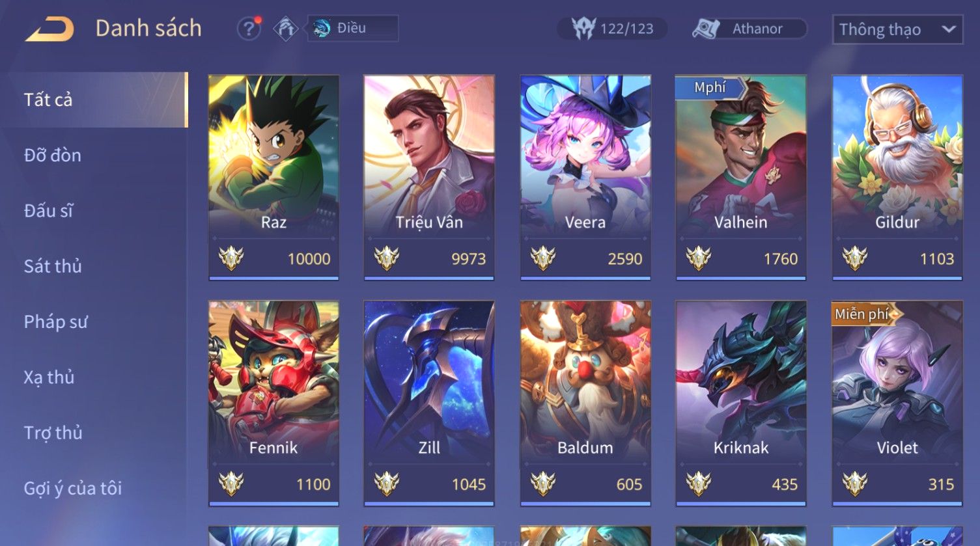Click the mastery progress bar under Triệu Vân
This screenshot has height=546, width=980.
(x=429, y=278)
